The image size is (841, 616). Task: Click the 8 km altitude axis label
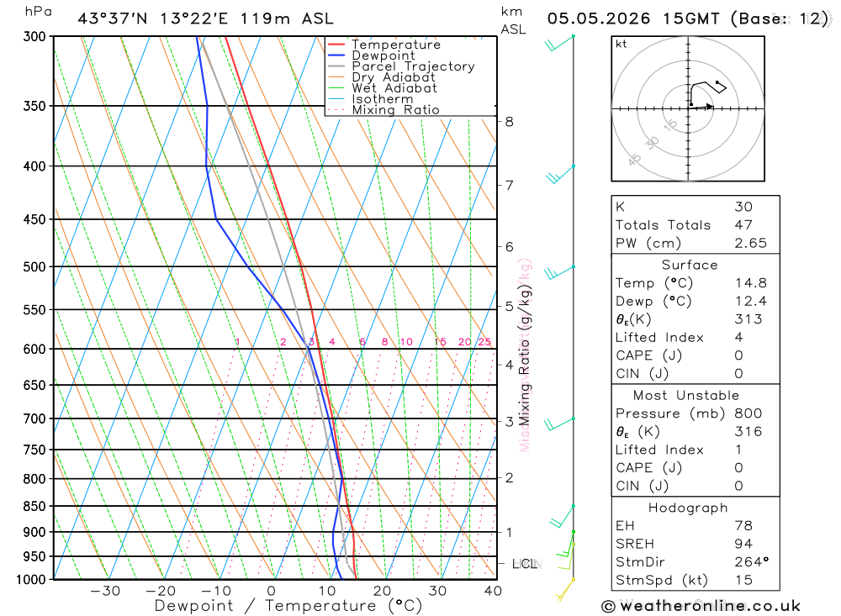[509, 122]
